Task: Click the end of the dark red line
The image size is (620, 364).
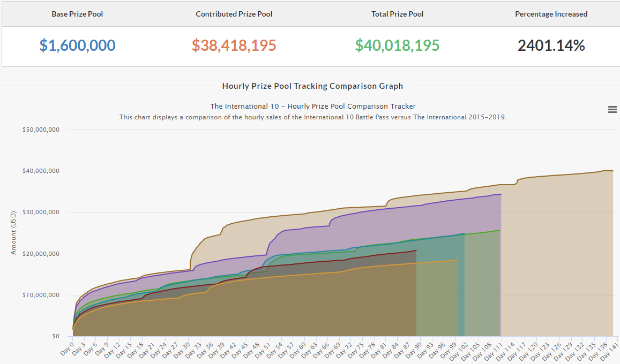Action: pyautogui.click(x=416, y=251)
